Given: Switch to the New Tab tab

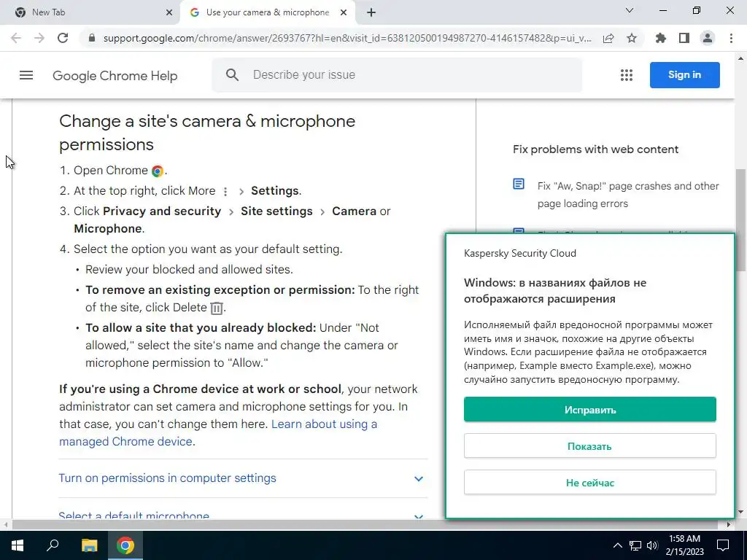Looking at the screenshot, I should pyautogui.click(x=90, y=12).
